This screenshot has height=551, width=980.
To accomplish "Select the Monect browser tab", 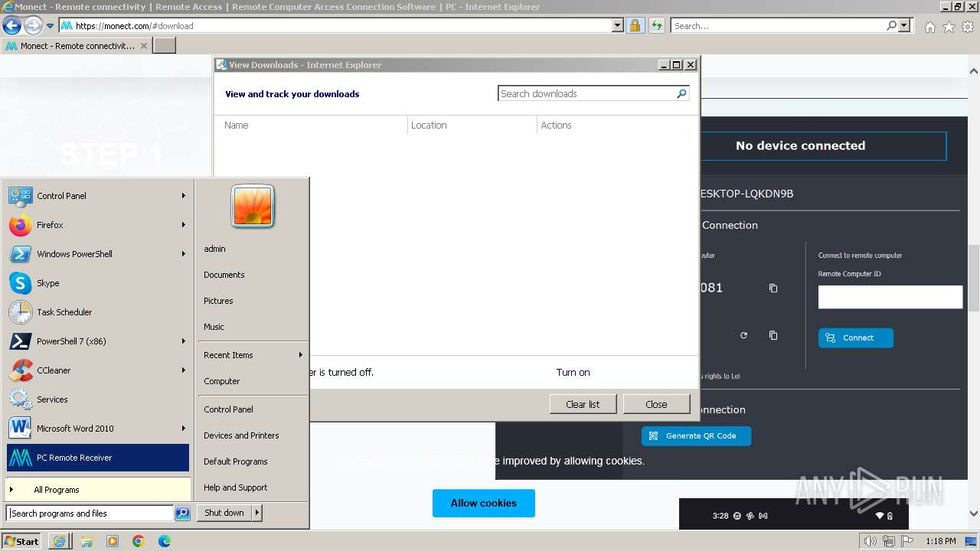I will coord(76,46).
